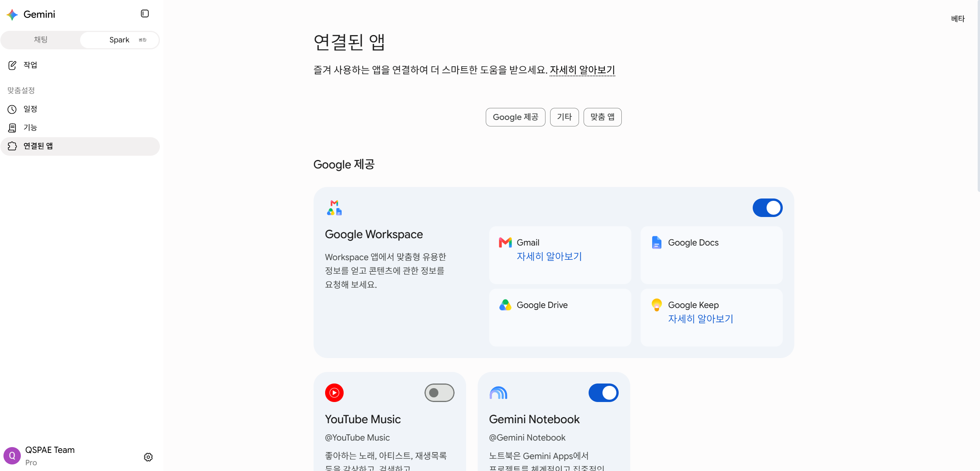This screenshot has height=471, width=980.
Task: Click the YouTube Music title text
Action: click(363, 419)
